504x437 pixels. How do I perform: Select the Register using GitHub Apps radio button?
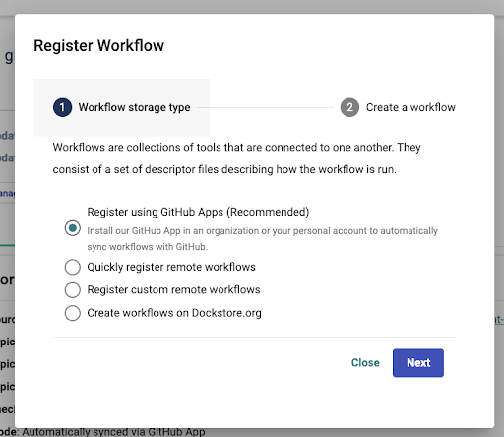pyautogui.click(x=73, y=228)
